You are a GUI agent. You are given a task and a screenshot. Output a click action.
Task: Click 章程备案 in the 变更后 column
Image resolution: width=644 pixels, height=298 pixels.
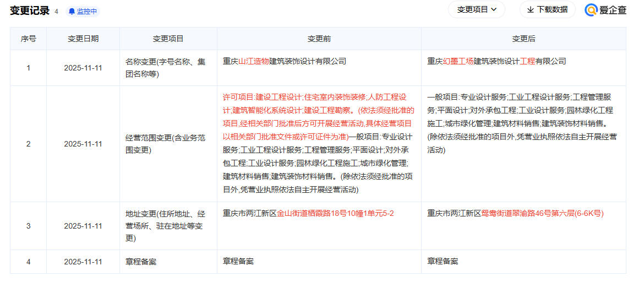(443, 262)
